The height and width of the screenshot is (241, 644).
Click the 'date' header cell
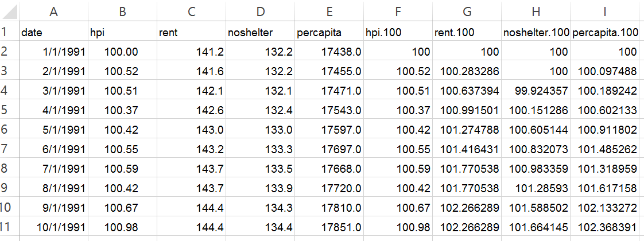pyautogui.click(x=53, y=33)
